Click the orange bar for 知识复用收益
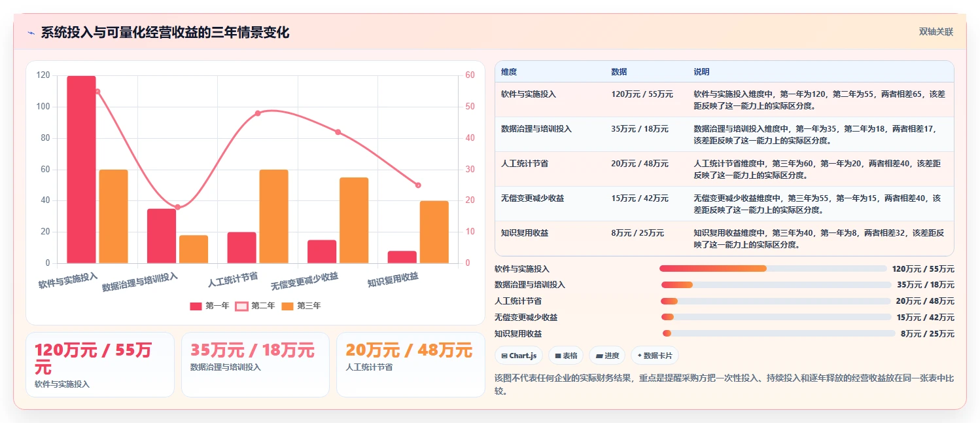Viewport: 980px width, 423px height. (x=434, y=232)
